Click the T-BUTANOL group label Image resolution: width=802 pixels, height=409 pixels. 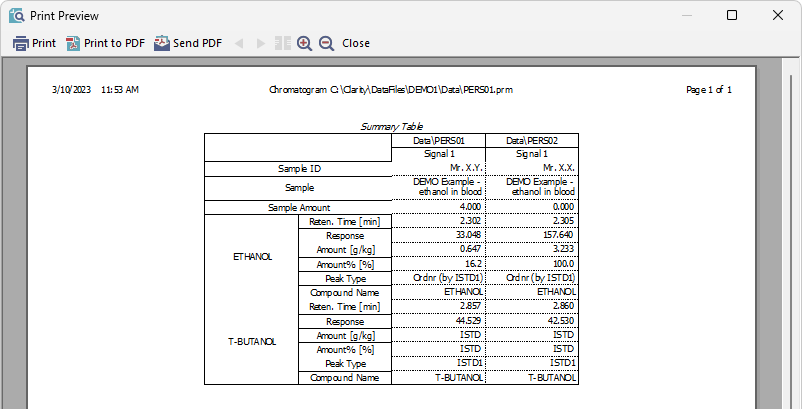[x=252, y=342]
